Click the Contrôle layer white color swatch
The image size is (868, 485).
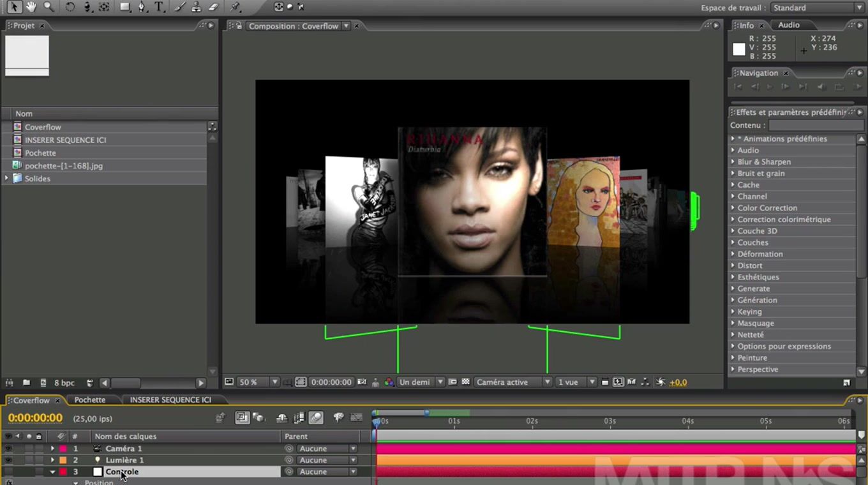98,472
